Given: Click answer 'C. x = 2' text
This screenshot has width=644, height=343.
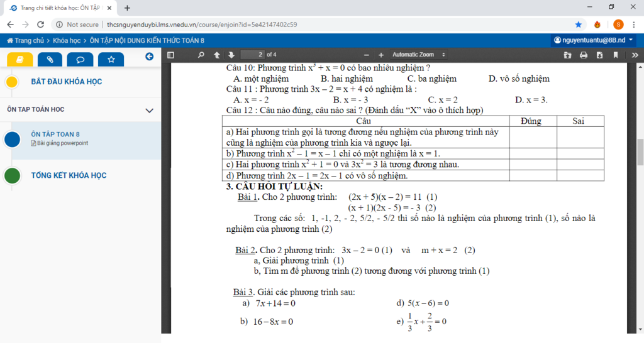Looking at the screenshot, I should [x=443, y=100].
